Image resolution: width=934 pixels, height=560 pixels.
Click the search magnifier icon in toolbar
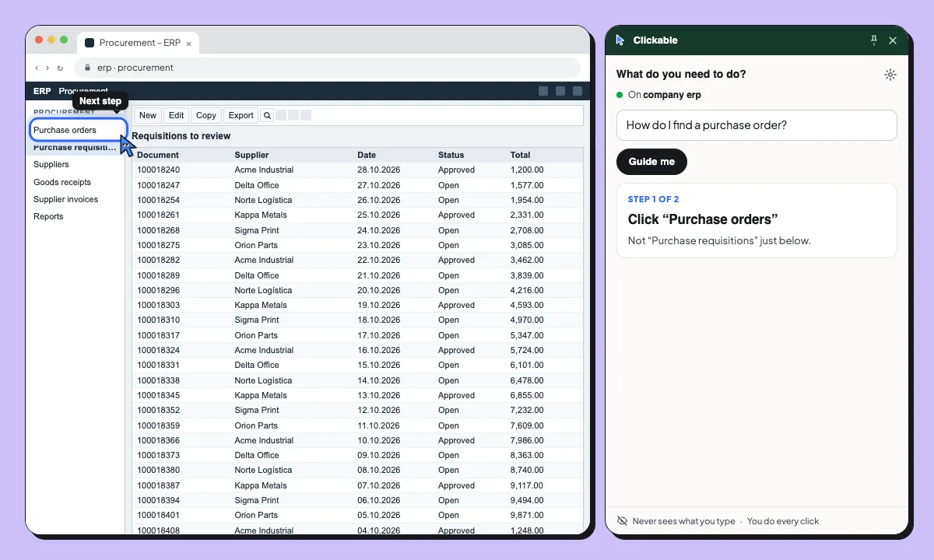click(267, 115)
